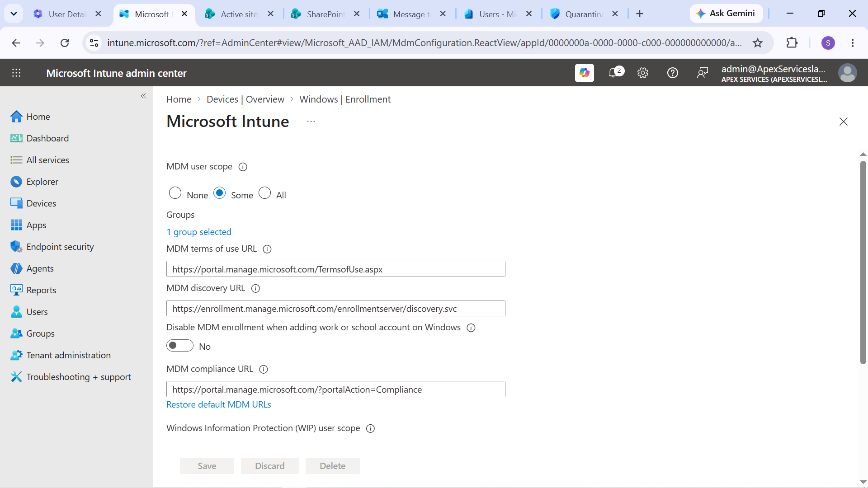This screenshot has width=868, height=488.
Task: Select the None radio for MDM user scope
Action: point(175,193)
